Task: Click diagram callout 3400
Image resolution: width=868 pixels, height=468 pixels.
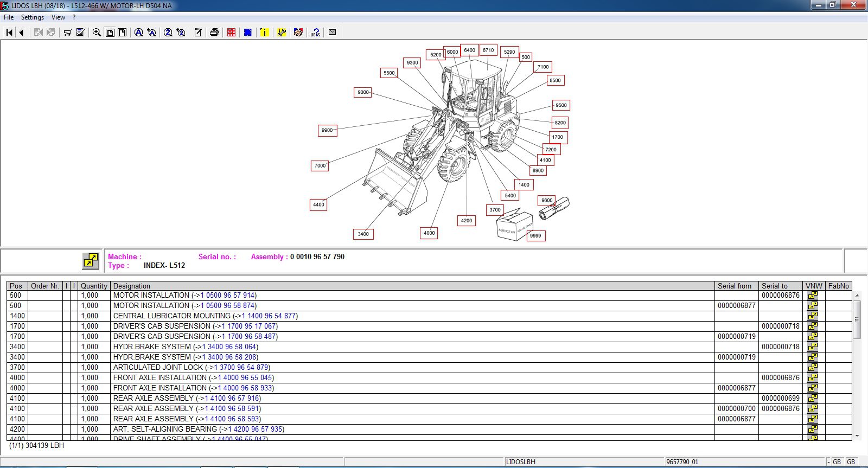Action: [363, 234]
